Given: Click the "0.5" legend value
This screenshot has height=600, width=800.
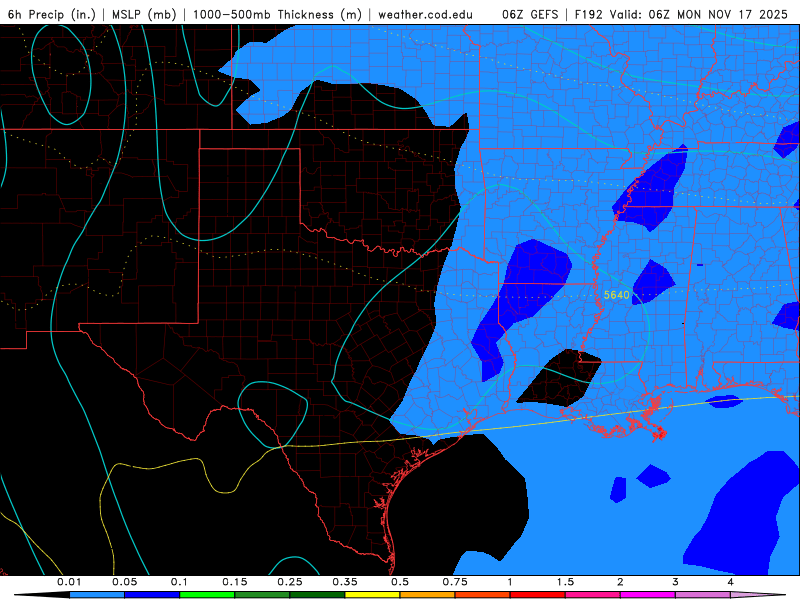Looking at the screenshot, I should (400, 582).
